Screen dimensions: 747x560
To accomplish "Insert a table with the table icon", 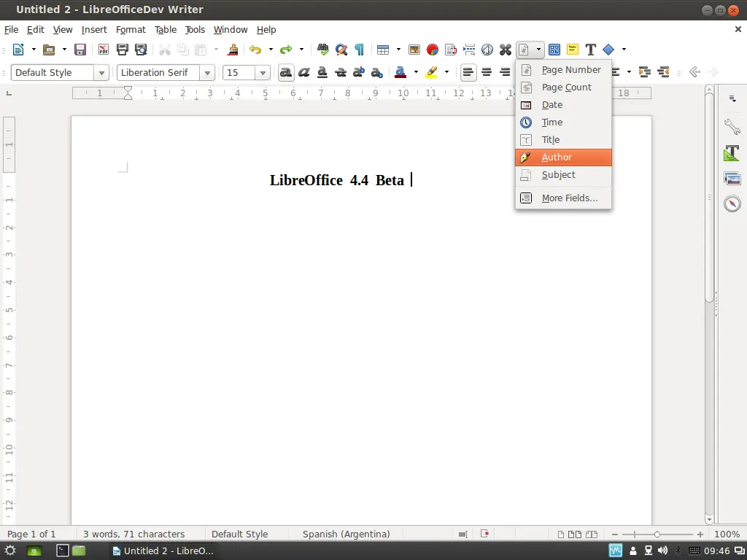I will [383, 50].
